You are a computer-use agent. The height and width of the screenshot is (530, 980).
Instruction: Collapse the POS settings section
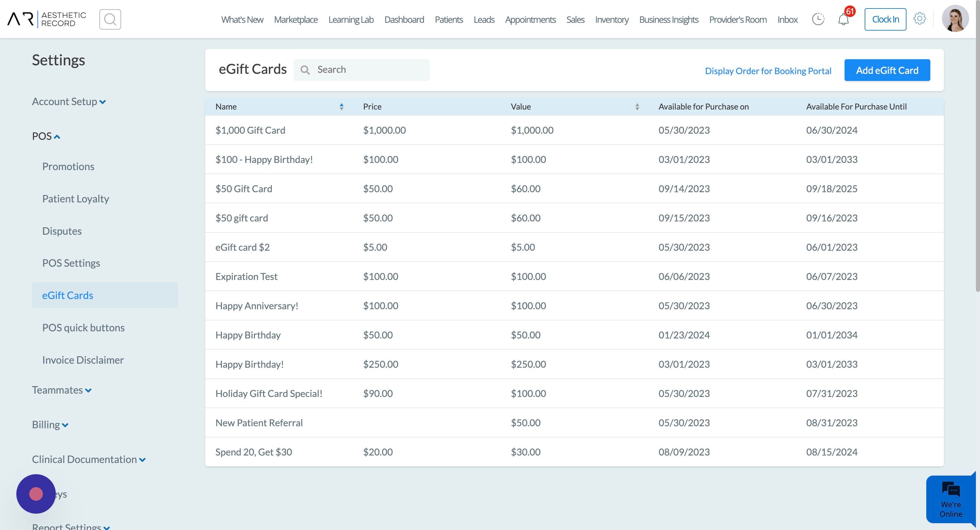(x=46, y=136)
